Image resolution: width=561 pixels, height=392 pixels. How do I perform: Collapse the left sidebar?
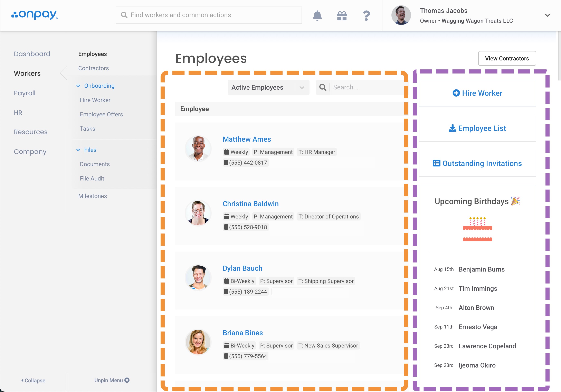click(x=34, y=380)
